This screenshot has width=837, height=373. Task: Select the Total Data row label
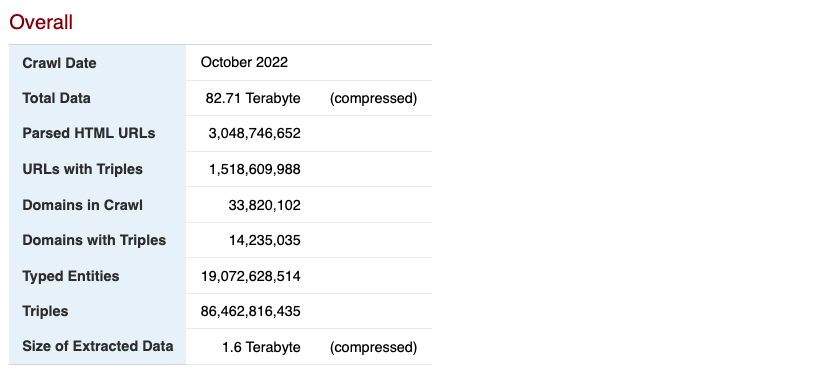click(57, 98)
